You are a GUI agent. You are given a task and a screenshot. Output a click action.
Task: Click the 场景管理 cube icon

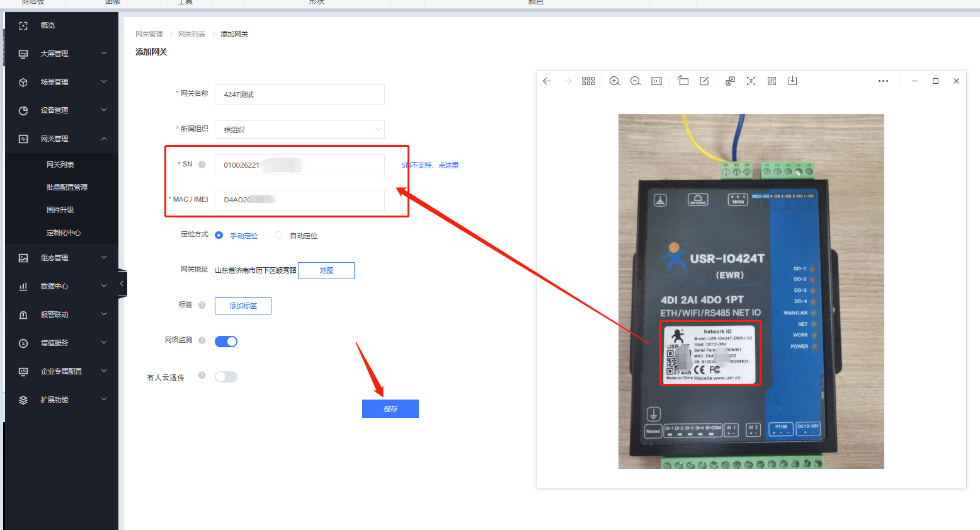tap(23, 83)
